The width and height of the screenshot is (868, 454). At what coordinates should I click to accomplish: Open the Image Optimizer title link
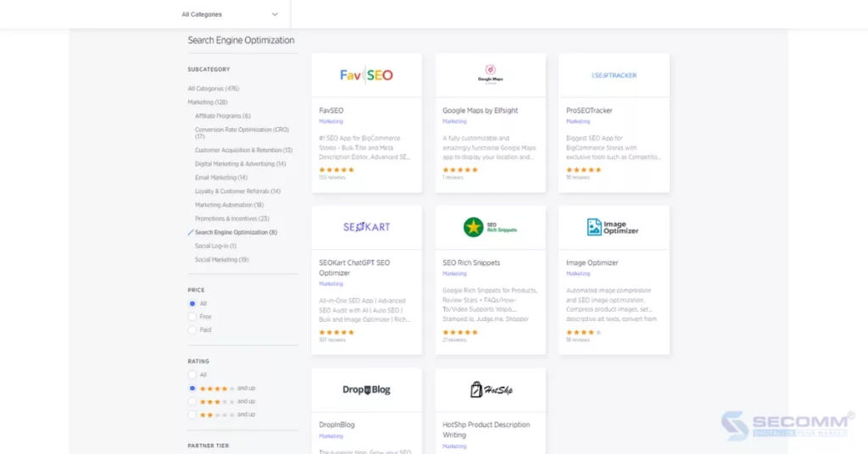592,263
